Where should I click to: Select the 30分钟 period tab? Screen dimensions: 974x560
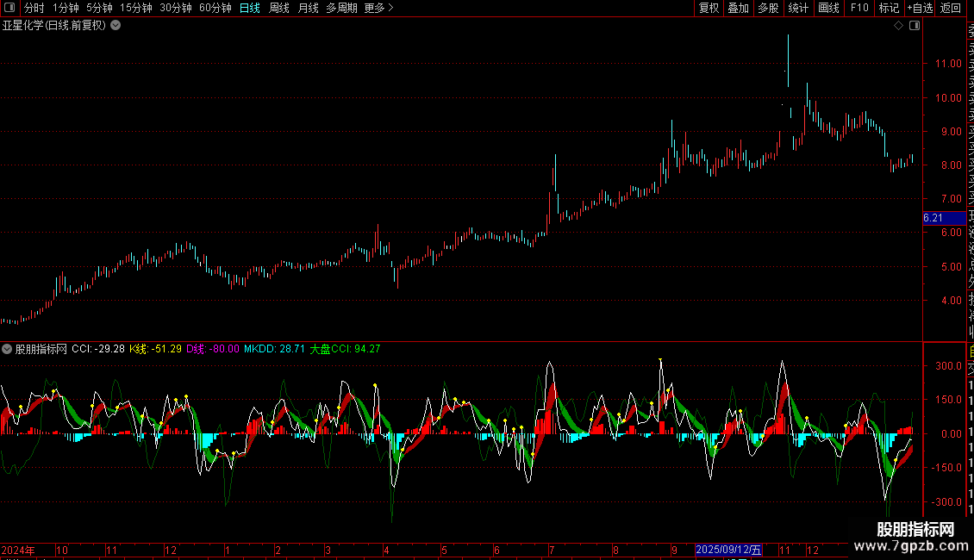click(x=176, y=8)
